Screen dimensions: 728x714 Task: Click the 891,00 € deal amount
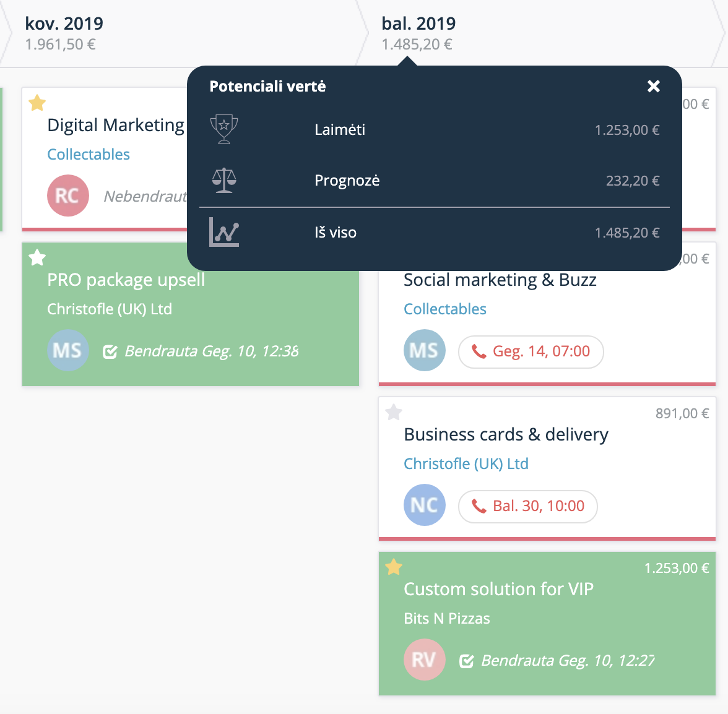682,413
